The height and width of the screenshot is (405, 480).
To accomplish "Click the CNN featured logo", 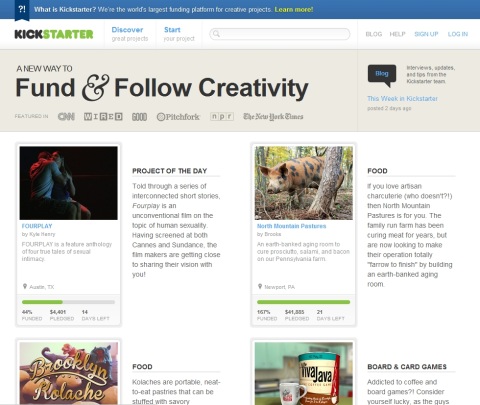I will point(66,116).
